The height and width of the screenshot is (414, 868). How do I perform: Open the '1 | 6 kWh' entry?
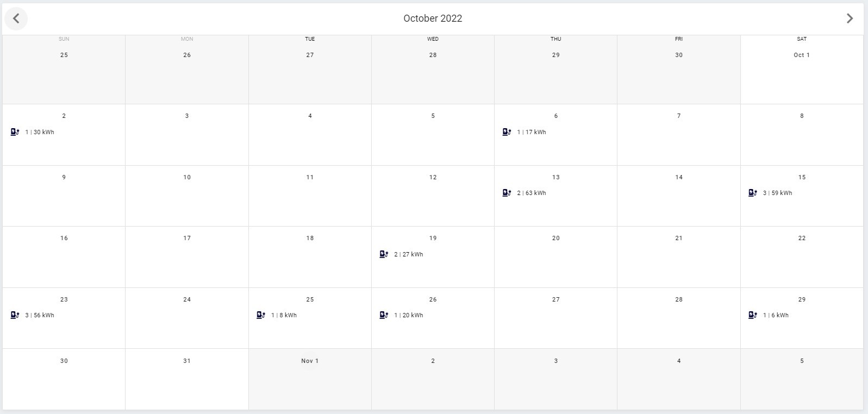coord(776,315)
